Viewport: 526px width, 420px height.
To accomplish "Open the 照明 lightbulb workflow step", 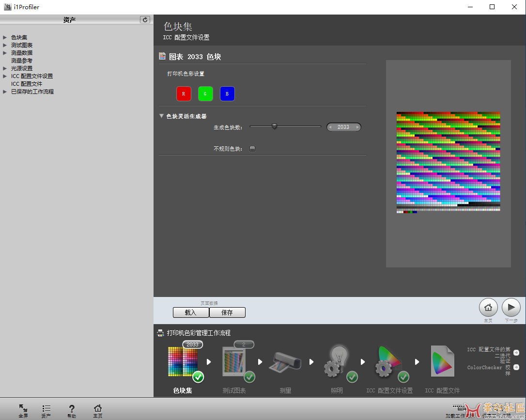I will tap(337, 362).
